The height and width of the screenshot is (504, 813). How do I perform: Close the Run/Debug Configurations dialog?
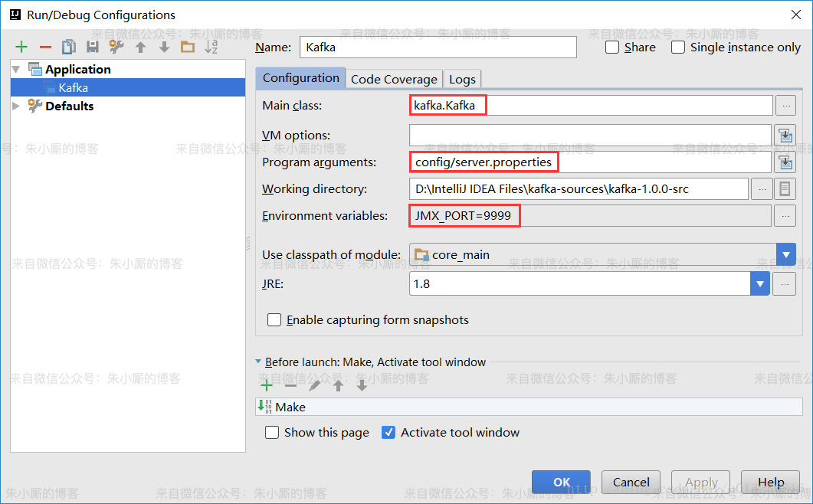point(796,15)
